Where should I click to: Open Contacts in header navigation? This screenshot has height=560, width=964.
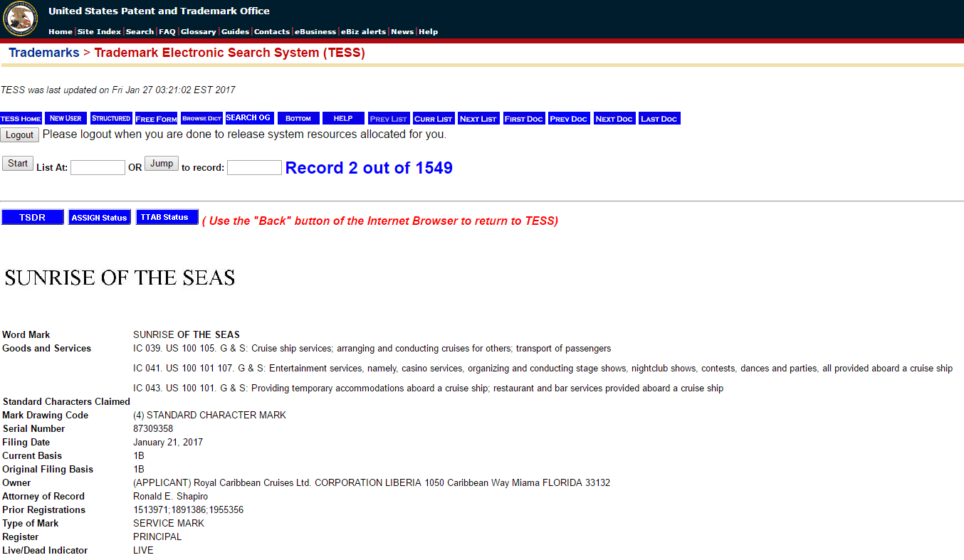(x=272, y=31)
